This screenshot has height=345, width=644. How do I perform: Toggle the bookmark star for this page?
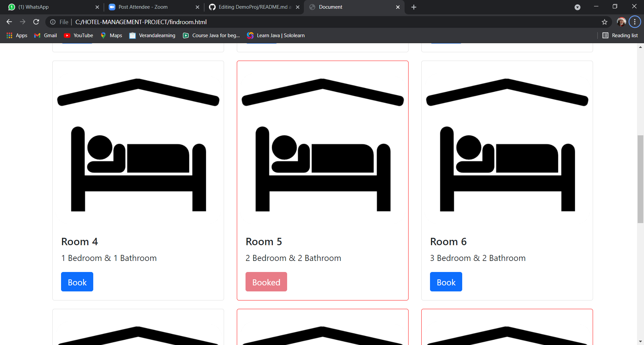[605, 22]
